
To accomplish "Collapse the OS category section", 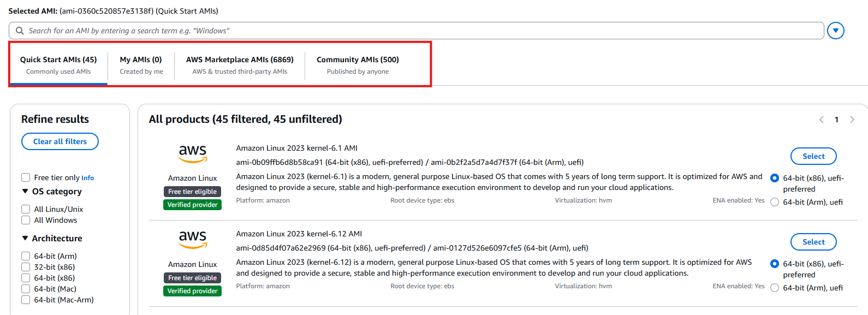I will tap(25, 191).
